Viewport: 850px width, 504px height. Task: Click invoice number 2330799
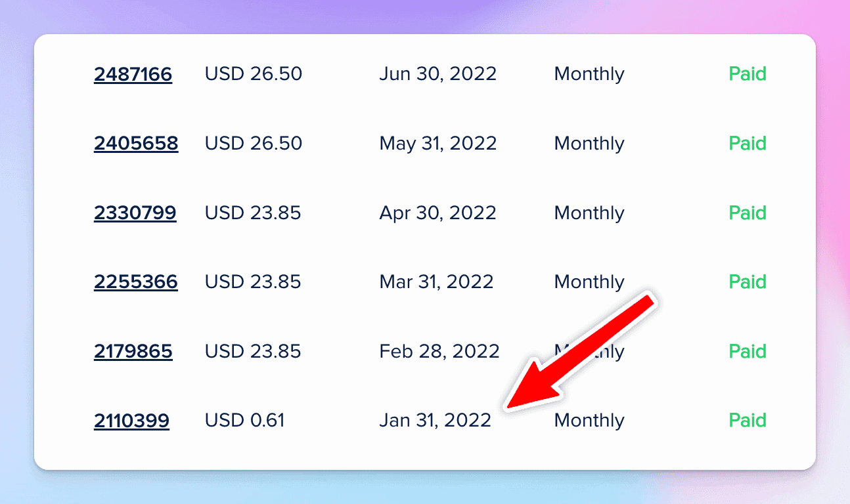[x=135, y=213]
